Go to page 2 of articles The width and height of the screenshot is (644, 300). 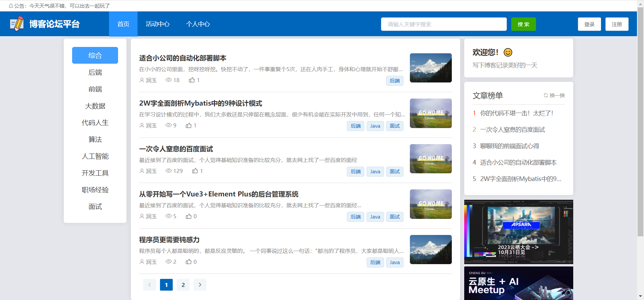[x=183, y=285]
